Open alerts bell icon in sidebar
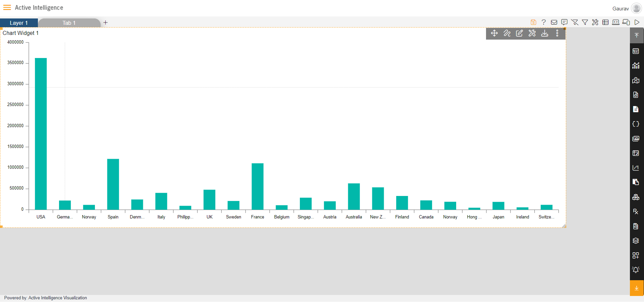Viewport: 644px width, 302px height. coord(636,270)
